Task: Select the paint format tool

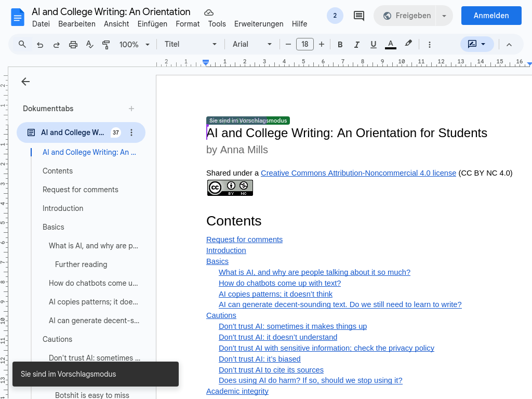Action: point(106,45)
